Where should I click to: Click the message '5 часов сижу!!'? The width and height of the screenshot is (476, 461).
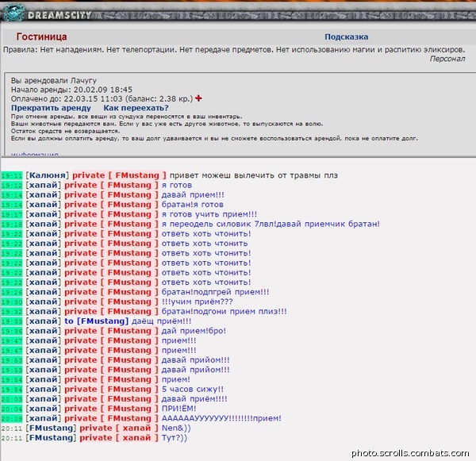[193, 390]
